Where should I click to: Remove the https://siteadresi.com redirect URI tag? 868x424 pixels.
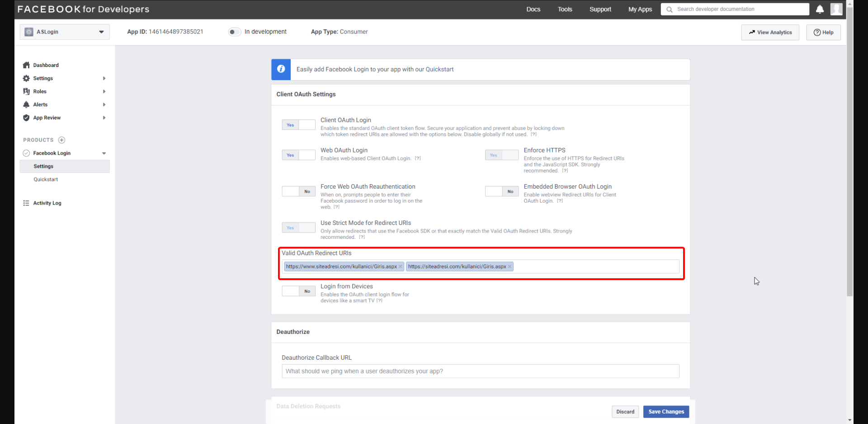pyautogui.click(x=510, y=267)
